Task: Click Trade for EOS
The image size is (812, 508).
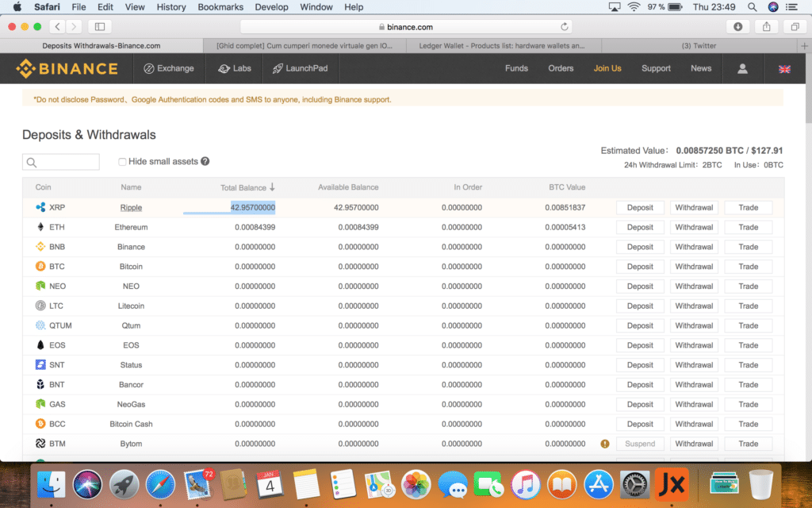Action: pyautogui.click(x=749, y=345)
